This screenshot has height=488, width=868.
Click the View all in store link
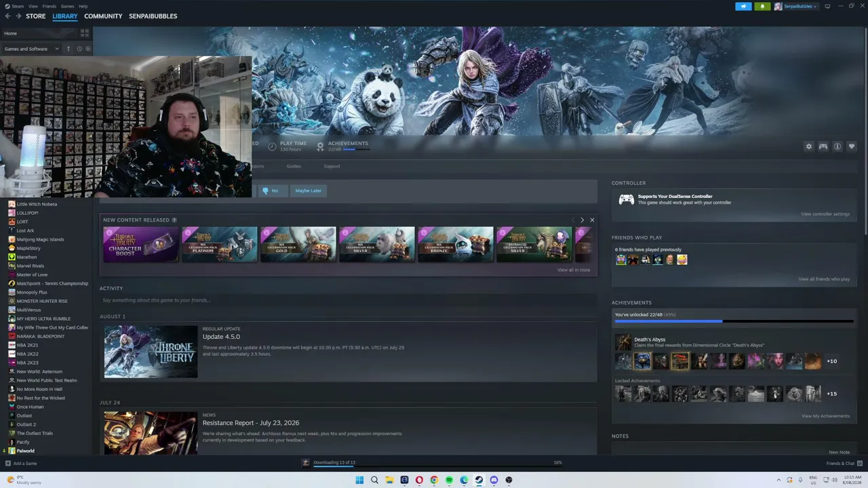click(574, 270)
